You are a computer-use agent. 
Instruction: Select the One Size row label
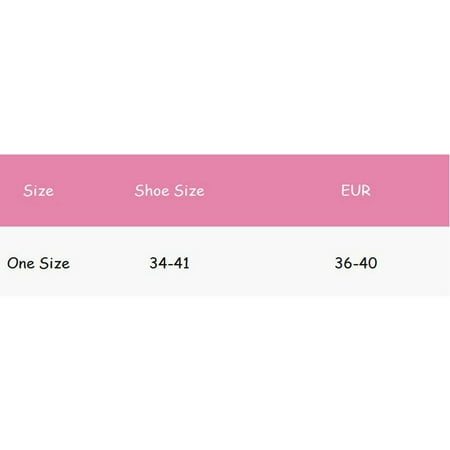coord(38,263)
